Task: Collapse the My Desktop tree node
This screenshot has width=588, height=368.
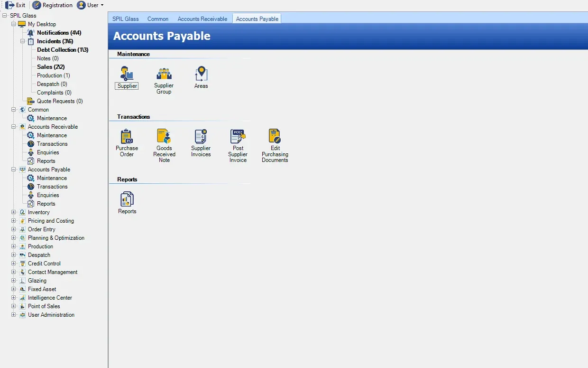Action: (x=14, y=24)
